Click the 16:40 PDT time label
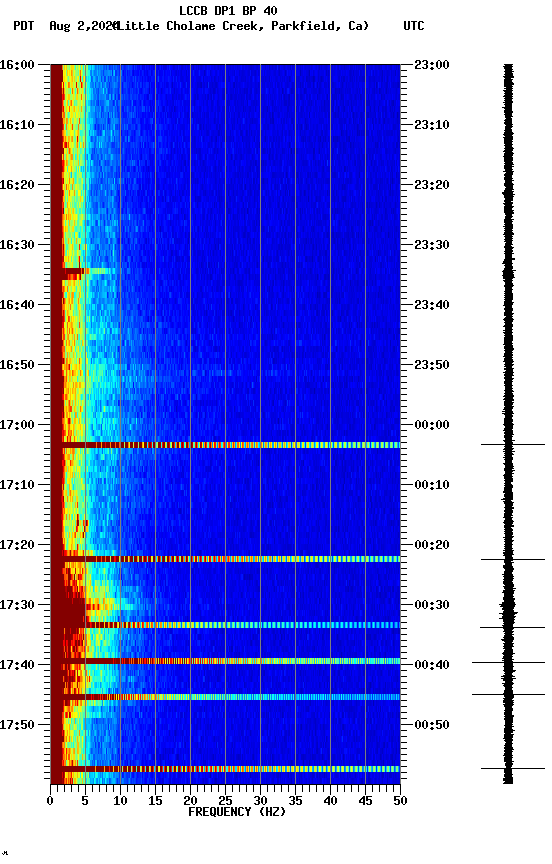 tap(17, 305)
